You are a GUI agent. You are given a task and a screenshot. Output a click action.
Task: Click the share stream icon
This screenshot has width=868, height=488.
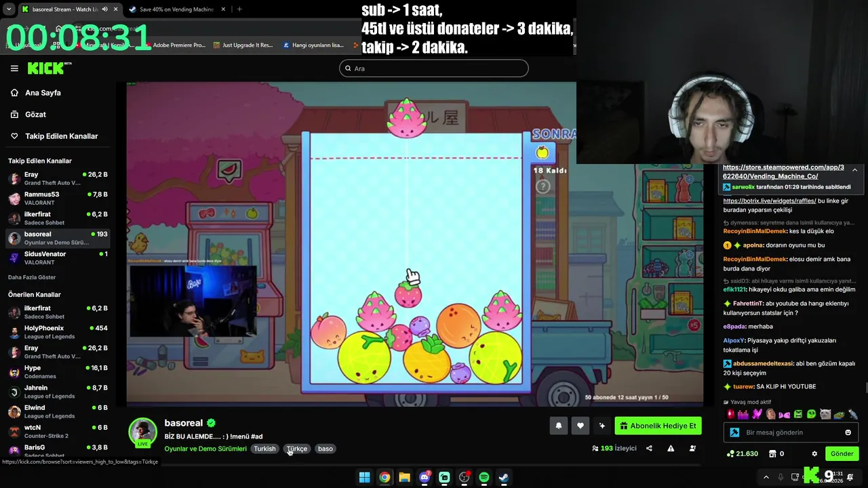(x=649, y=448)
